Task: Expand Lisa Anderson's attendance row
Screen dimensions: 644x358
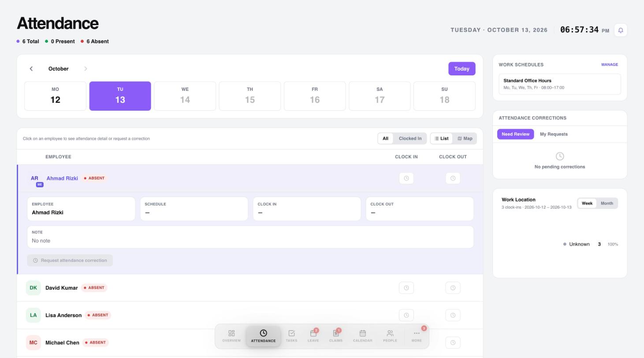Action: [250, 315]
